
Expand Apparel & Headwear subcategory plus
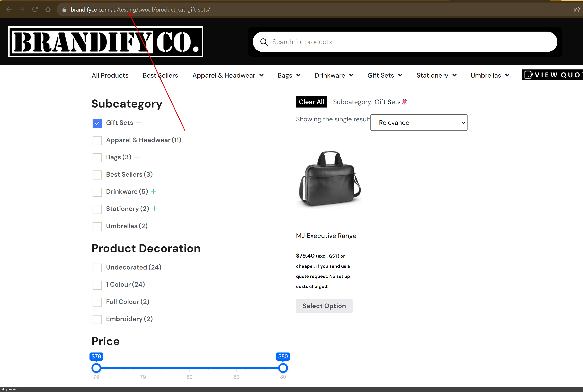[x=187, y=140]
